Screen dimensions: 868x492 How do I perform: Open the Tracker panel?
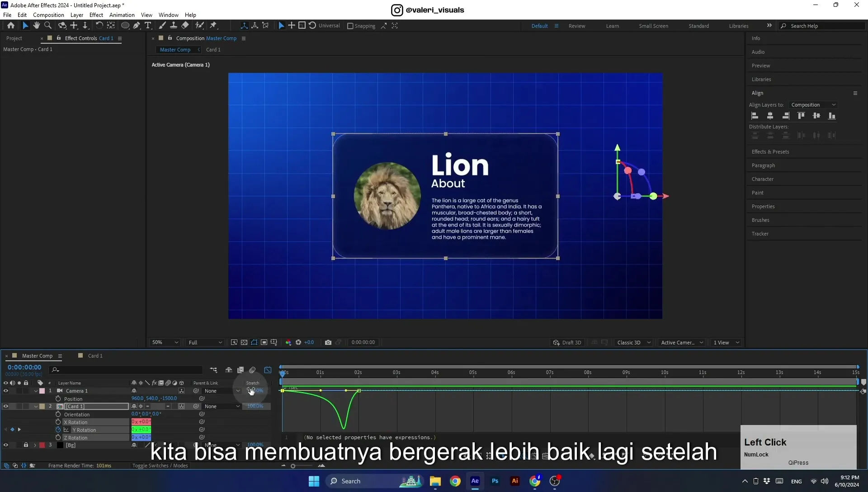pyautogui.click(x=760, y=234)
